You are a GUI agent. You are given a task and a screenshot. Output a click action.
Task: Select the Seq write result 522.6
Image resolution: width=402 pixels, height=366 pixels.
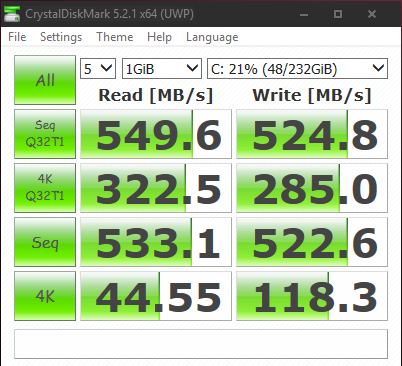tap(312, 242)
